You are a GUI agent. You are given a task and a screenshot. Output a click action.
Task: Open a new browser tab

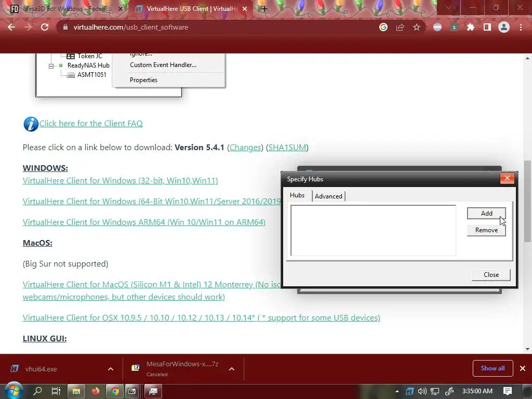coord(264,9)
